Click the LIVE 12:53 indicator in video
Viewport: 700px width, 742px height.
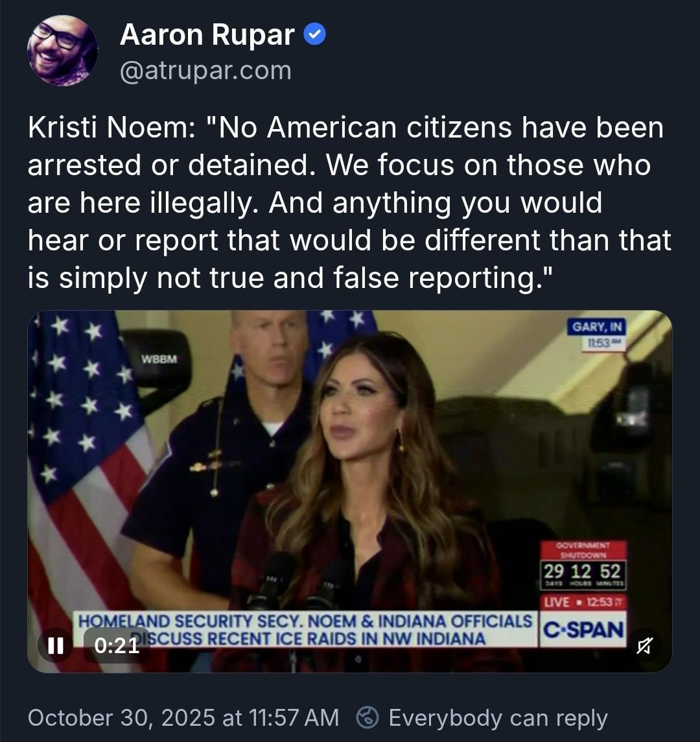click(583, 601)
